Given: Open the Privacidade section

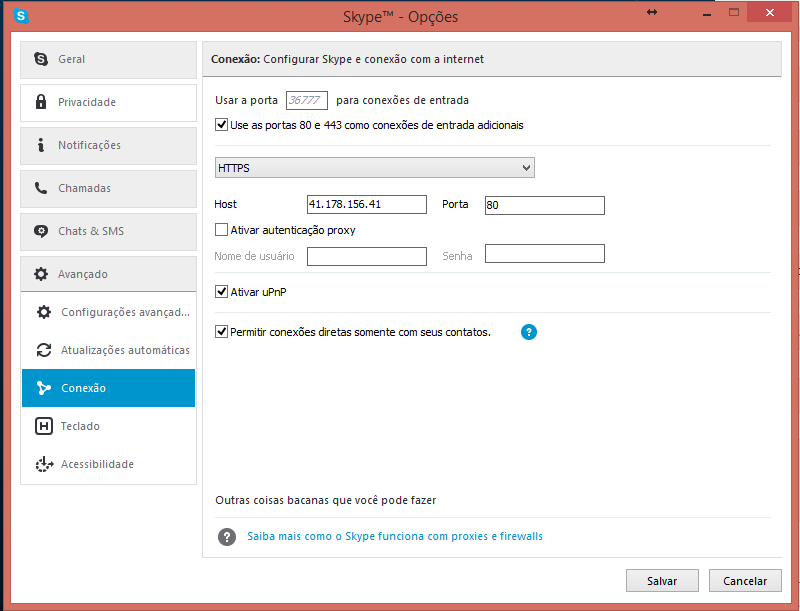Looking at the screenshot, I should pos(108,103).
